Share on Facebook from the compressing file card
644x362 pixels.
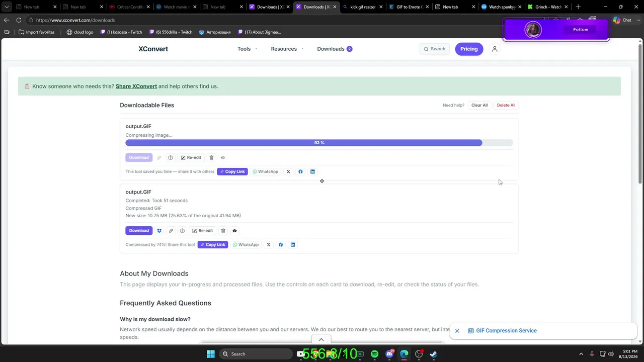coord(300,172)
